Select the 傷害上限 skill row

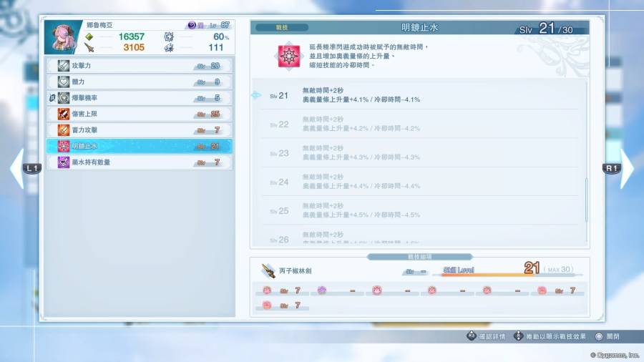[140, 114]
